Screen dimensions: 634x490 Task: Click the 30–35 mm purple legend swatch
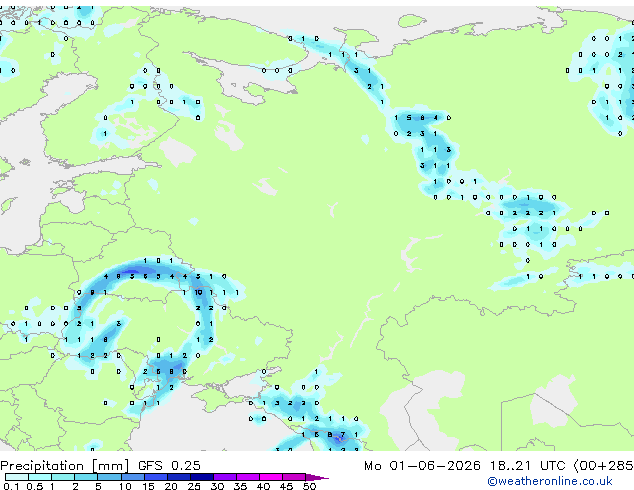224,477
